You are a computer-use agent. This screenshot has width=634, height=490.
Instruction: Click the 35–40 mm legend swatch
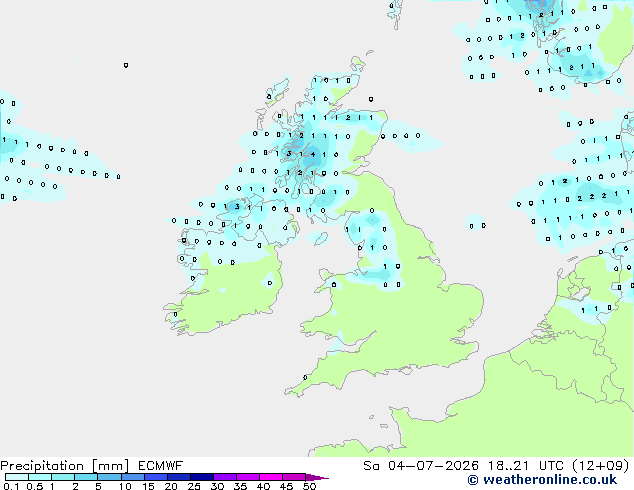point(247,477)
